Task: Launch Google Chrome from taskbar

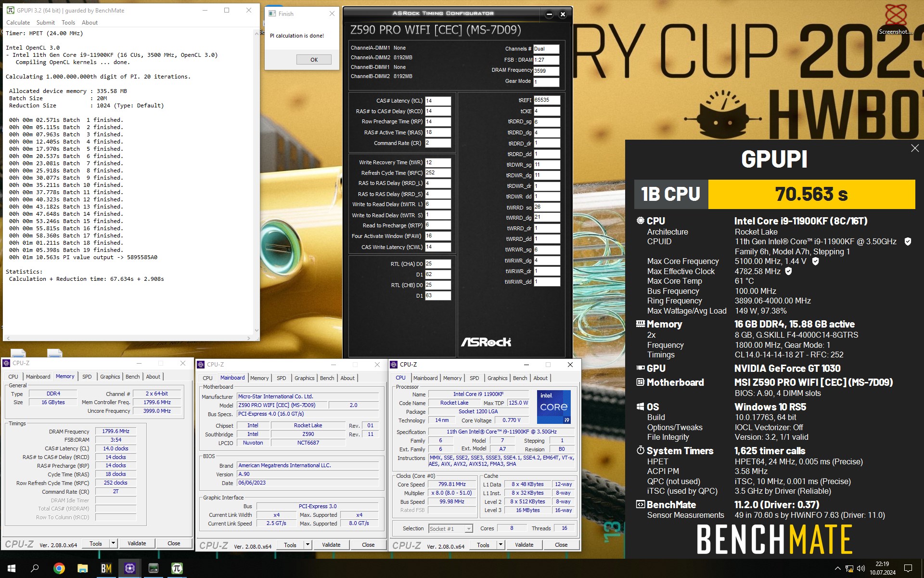Action: [x=59, y=568]
